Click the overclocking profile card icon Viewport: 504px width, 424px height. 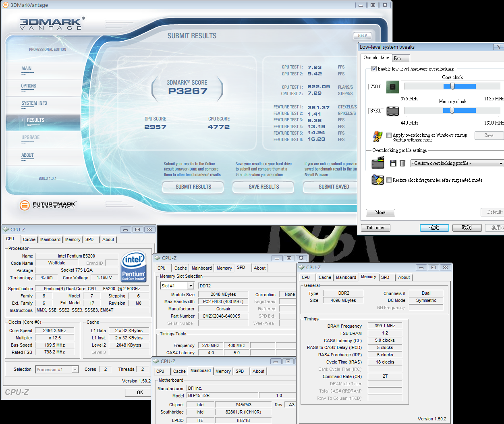click(378, 163)
